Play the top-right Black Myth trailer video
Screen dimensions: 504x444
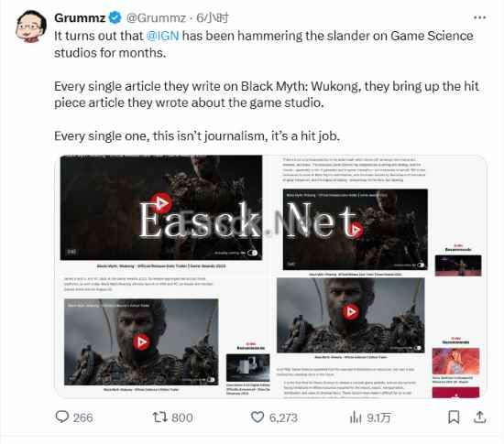(356, 230)
